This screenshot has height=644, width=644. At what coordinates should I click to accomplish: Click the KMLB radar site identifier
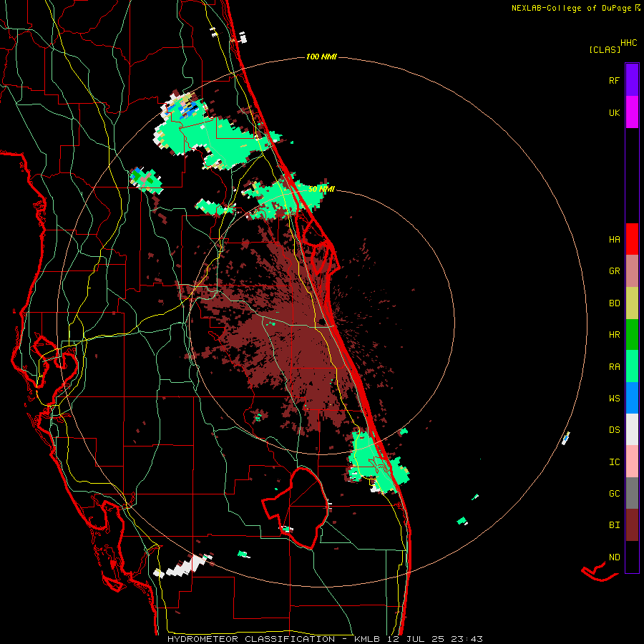(x=367, y=639)
